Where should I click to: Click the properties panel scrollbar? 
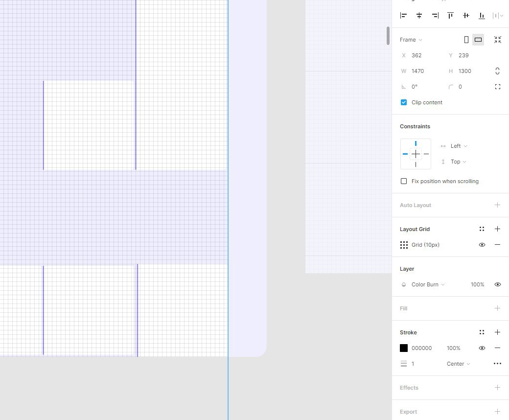388,36
